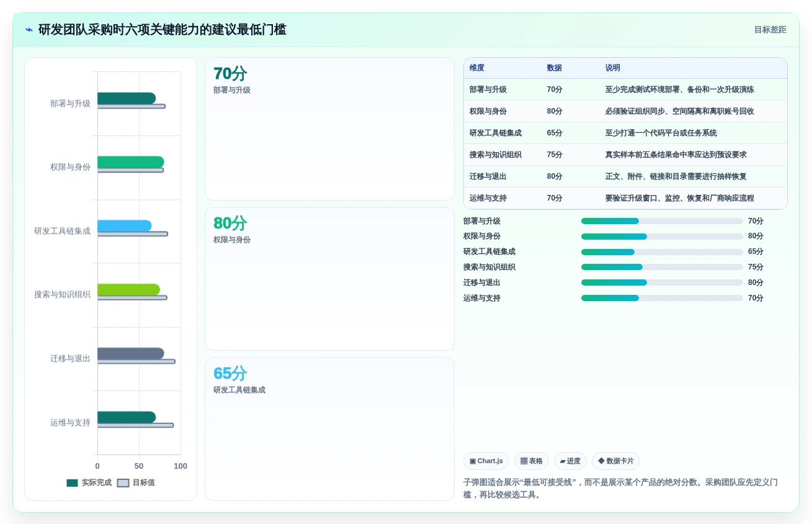
Task: Click the 65分 研发工具链集成 data card
Action: coord(329,429)
